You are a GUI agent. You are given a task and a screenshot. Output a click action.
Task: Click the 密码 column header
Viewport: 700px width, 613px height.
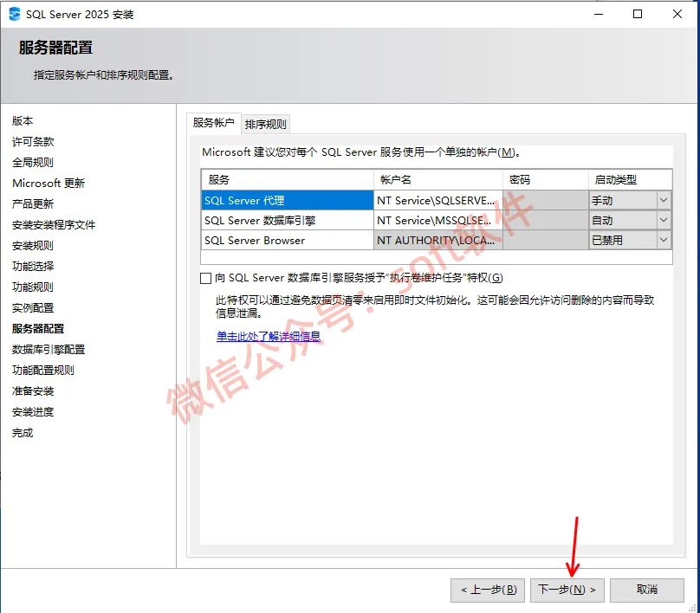(546, 180)
